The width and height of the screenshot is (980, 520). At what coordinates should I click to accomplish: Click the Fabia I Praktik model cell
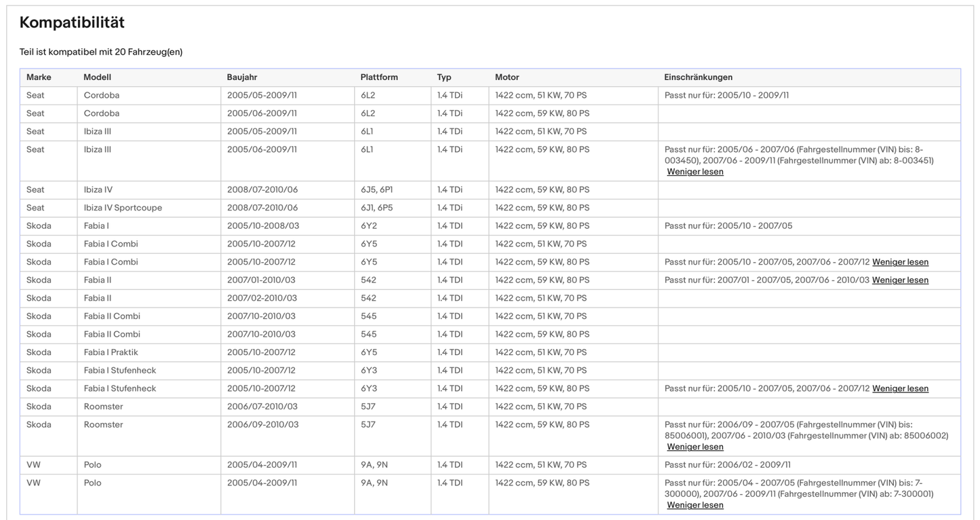111,352
